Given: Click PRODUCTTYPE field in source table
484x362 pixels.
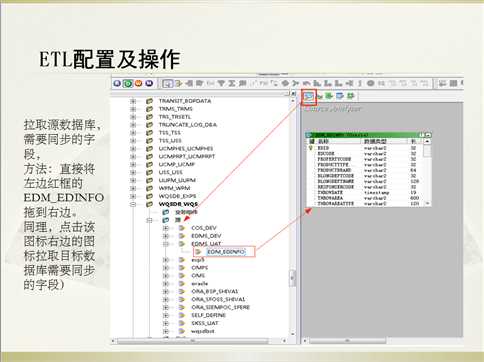Looking at the screenshot, I should [333, 165].
